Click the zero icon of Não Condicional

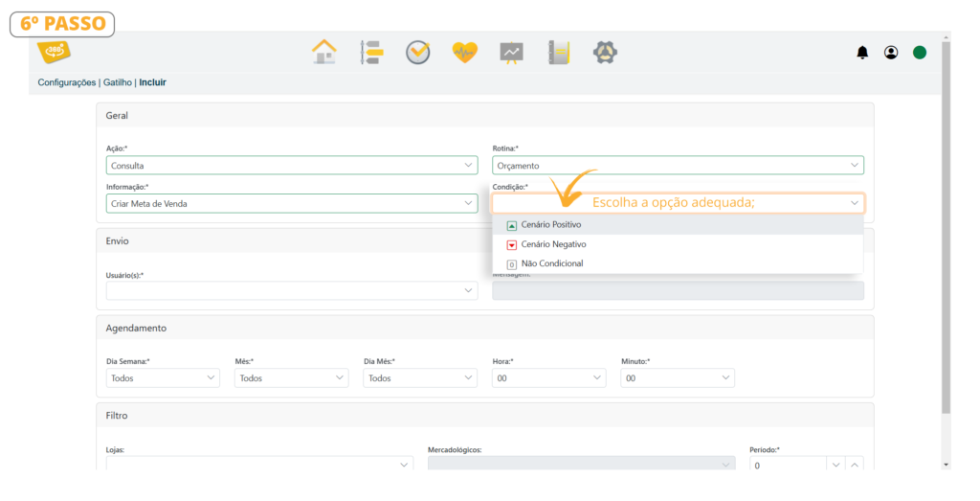511,264
